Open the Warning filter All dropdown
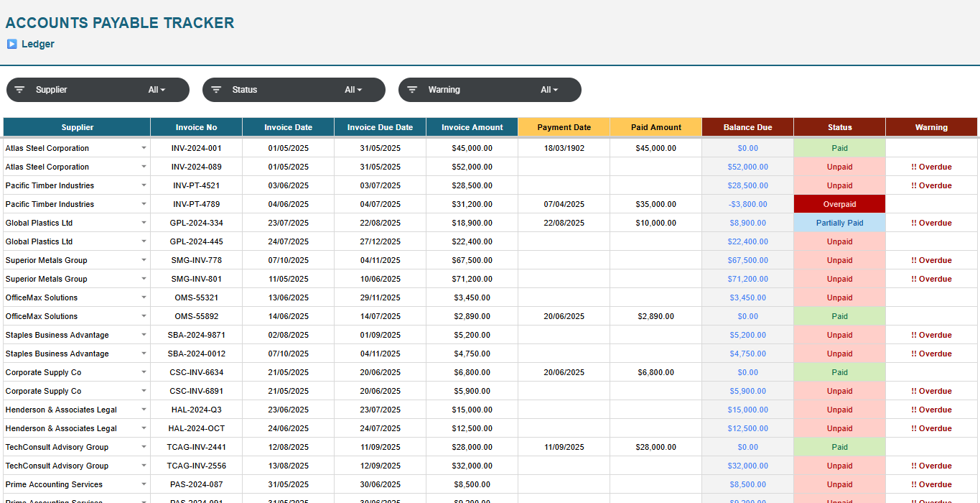 click(549, 90)
